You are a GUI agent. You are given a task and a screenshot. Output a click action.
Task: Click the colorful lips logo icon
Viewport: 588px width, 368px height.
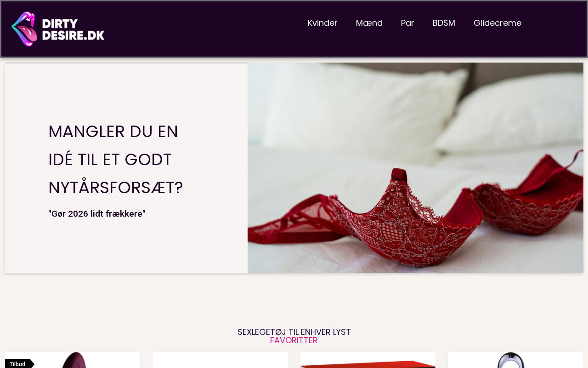24,29
